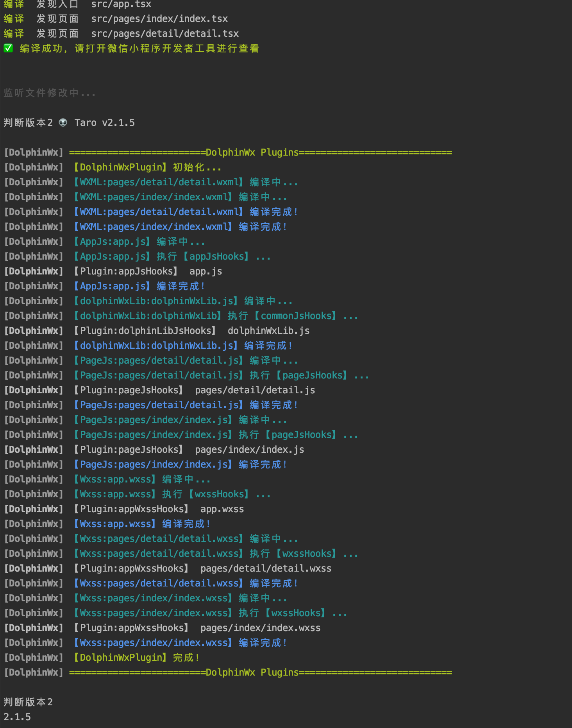Click Wxss pages/detail/detail.wxss 编译完成 line
Viewport: 572px width, 728px height.
coord(151,583)
